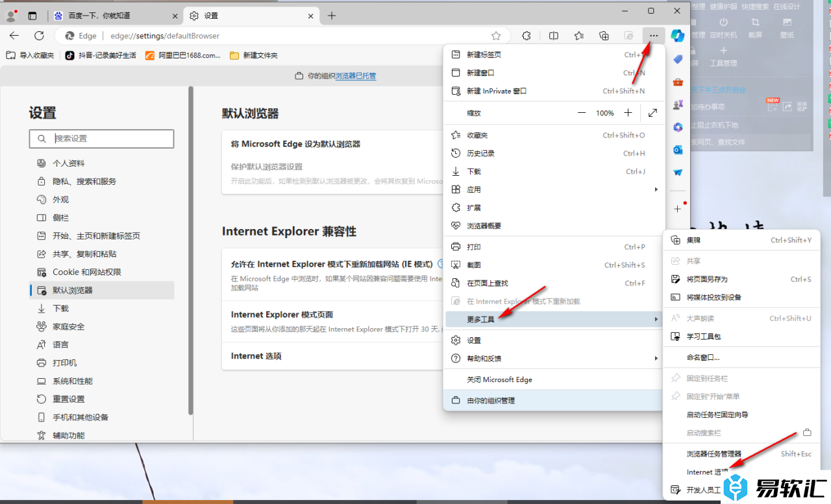The image size is (831, 504).
Task: Open the Games chess sidebar icon
Action: tap(678, 104)
